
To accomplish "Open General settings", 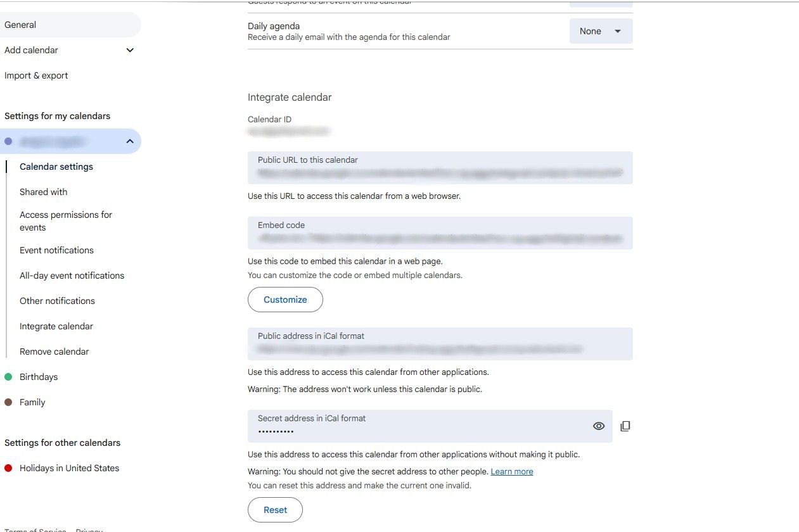I will point(70,25).
